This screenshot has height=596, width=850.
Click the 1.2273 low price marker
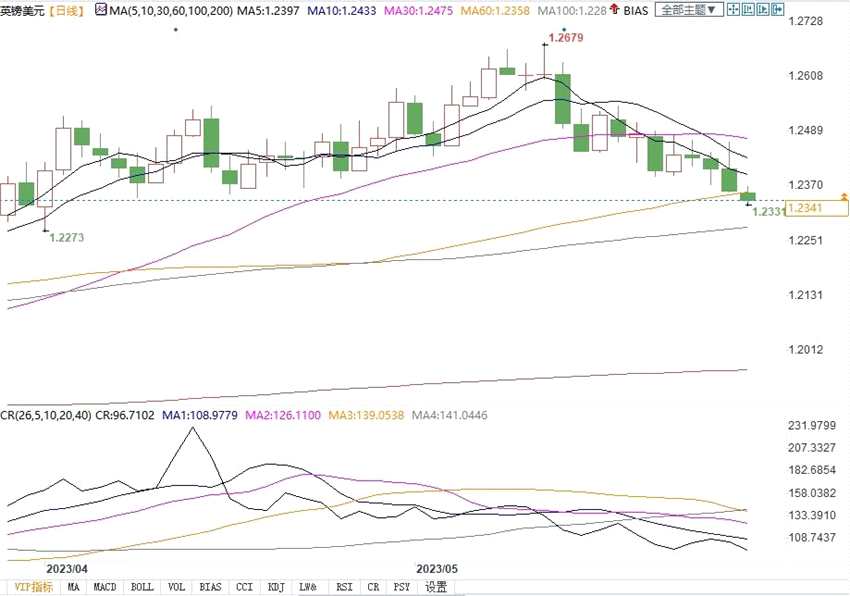click(67, 238)
